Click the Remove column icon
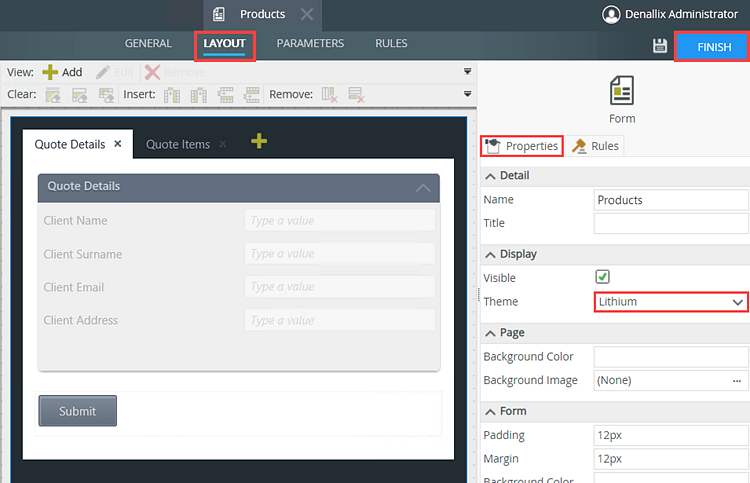750x483 pixels. tap(329, 95)
